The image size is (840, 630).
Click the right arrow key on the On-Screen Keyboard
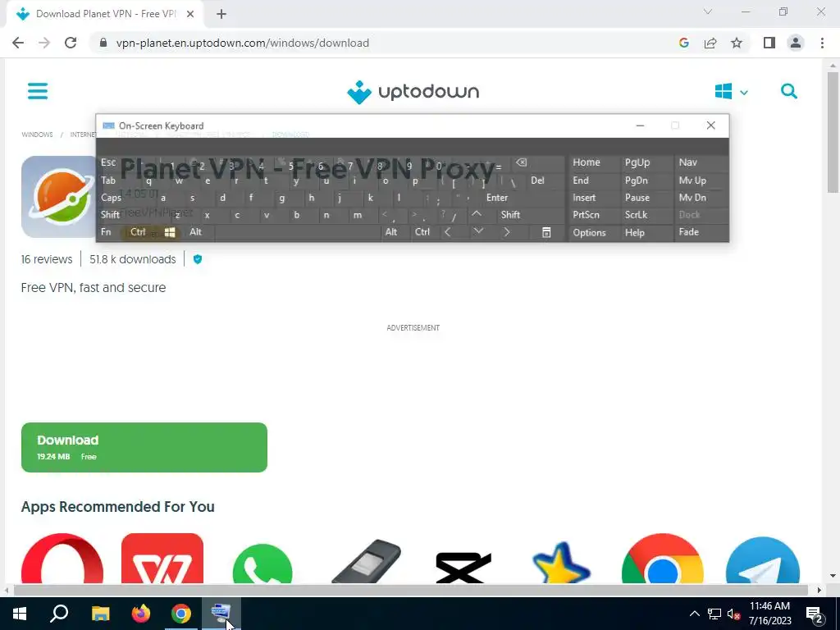[507, 232]
